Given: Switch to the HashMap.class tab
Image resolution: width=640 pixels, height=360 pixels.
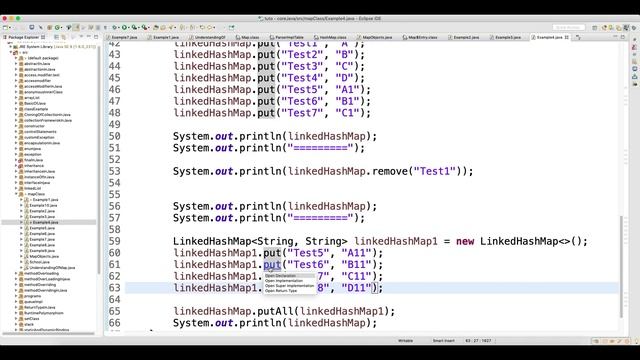Looking at the screenshot, I should [331, 37].
